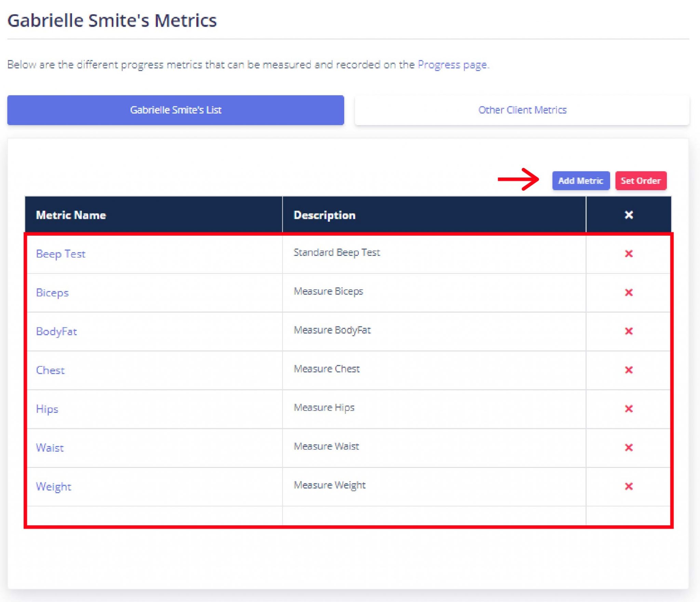The width and height of the screenshot is (700, 602).
Task: Open the Beep Test metric details
Action: point(61,254)
